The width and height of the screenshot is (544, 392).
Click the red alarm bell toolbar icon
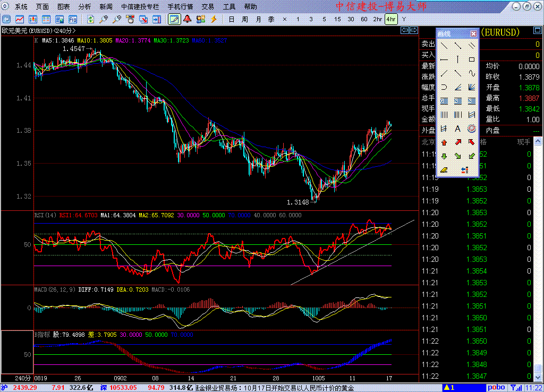click(x=188, y=19)
